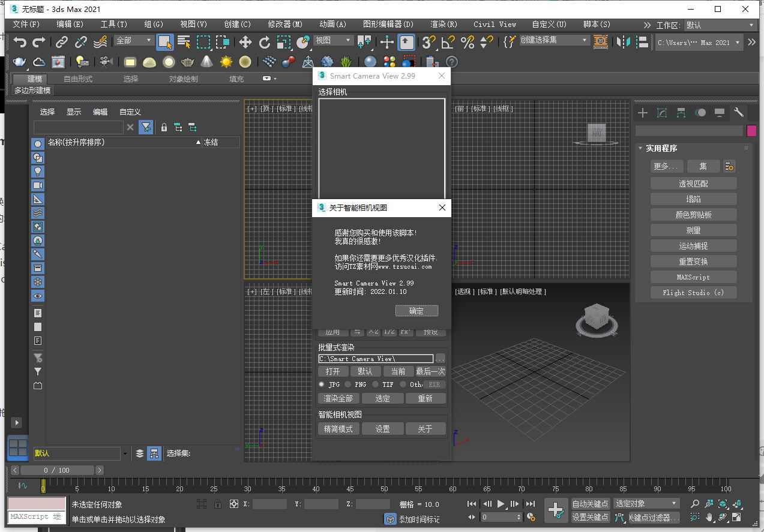764x532 pixels.
Task: Activate the Select and Rotate tool
Action: tap(265, 42)
